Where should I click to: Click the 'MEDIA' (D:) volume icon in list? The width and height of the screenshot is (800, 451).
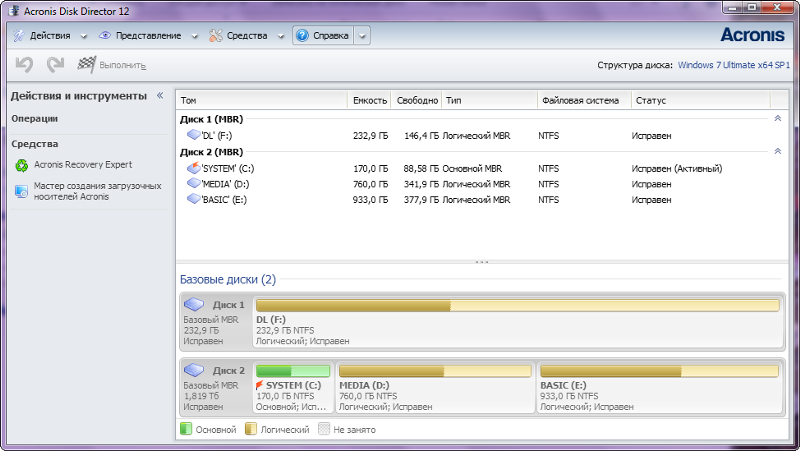tap(193, 183)
